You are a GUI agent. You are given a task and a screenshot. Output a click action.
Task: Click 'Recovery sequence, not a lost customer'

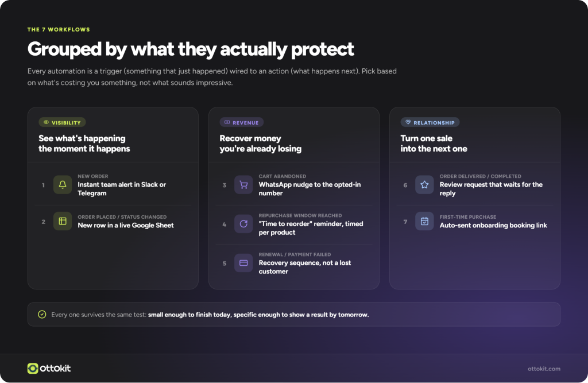point(305,267)
